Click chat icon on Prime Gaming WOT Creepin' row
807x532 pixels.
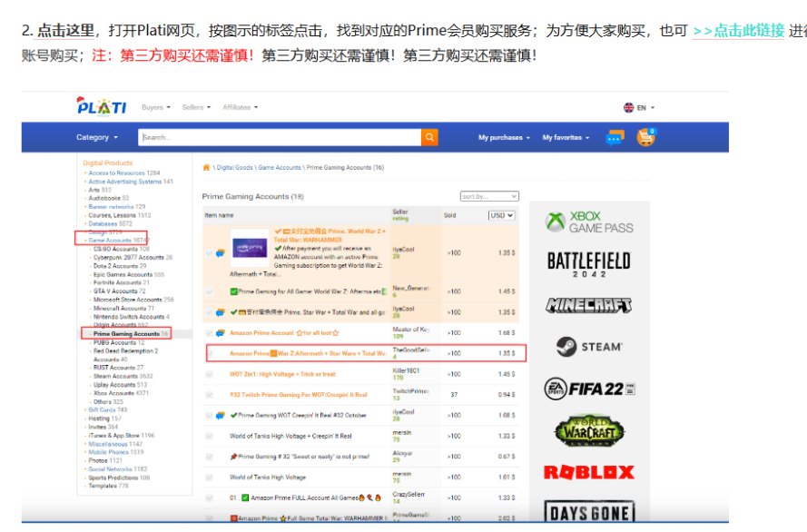pyautogui.click(x=221, y=415)
